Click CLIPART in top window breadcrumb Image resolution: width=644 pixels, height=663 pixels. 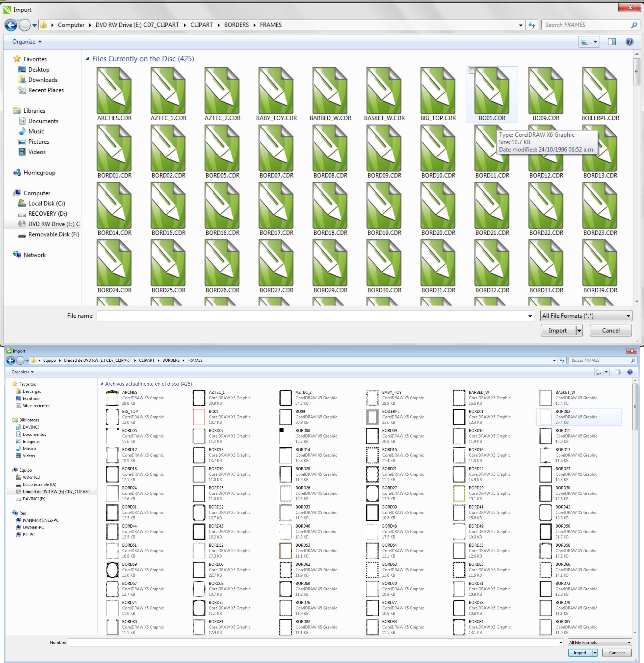tap(201, 25)
